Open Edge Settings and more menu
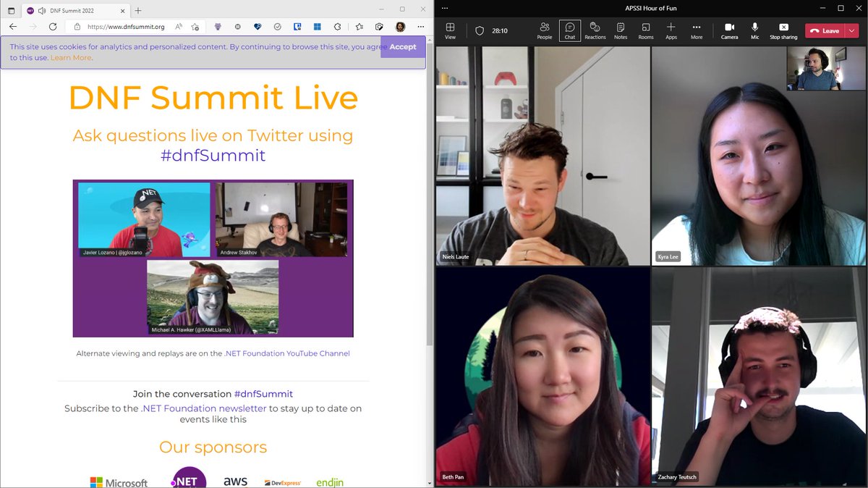The width and height of the screenshot is (868, 488). [420, 27]
